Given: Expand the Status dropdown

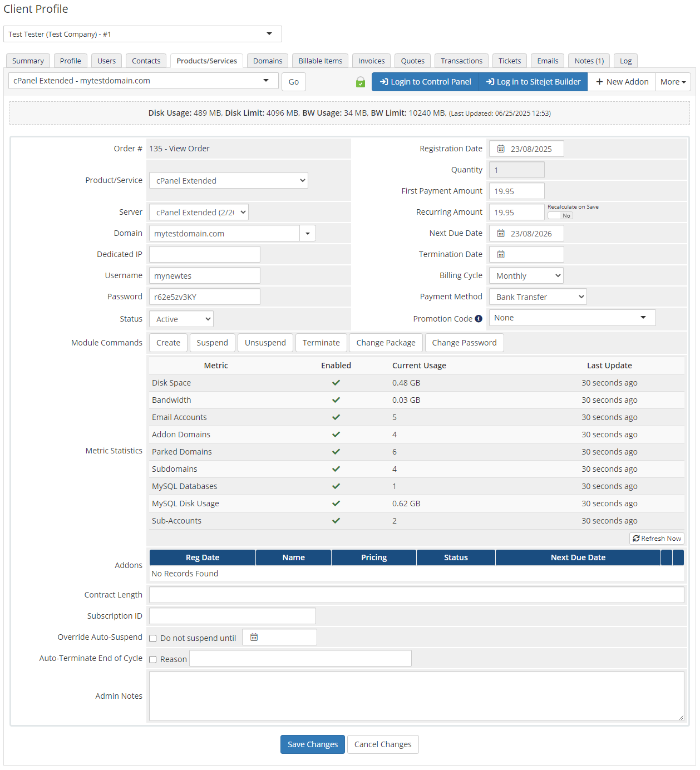Looking at the screenshot, I should [x=181, y=319].
